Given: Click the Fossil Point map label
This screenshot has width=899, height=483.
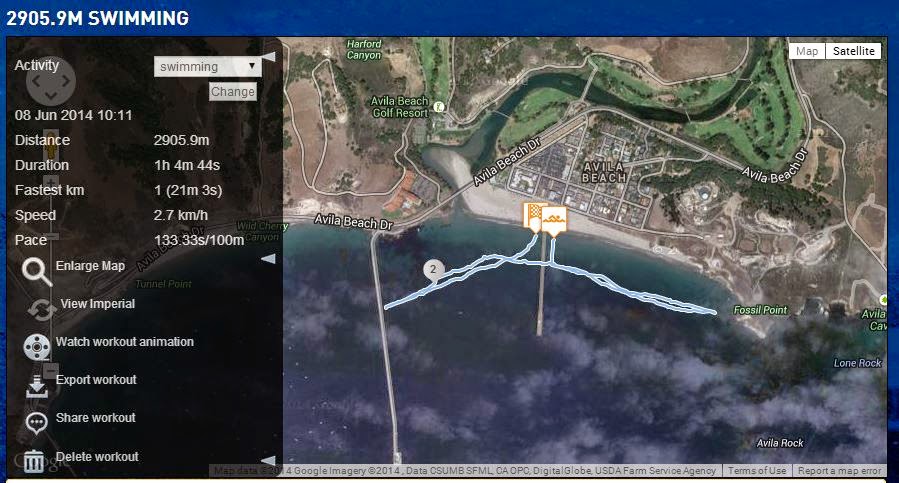Looking at the screenshot, I should pos(760,310).
